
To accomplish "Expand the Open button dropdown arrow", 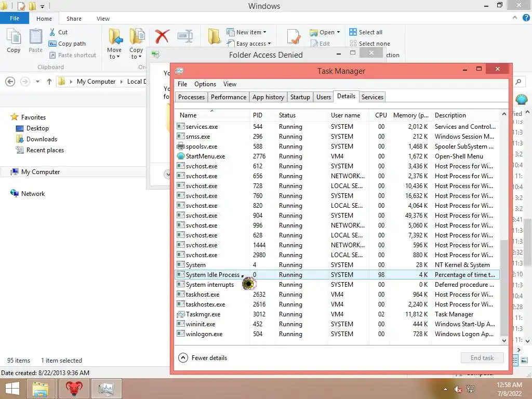I will point(338,32).
